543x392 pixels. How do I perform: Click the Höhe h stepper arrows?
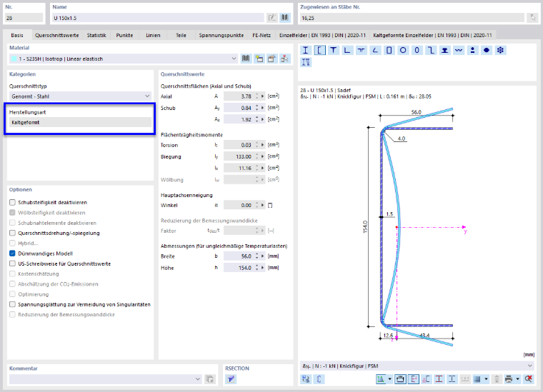tap(257, 268)
